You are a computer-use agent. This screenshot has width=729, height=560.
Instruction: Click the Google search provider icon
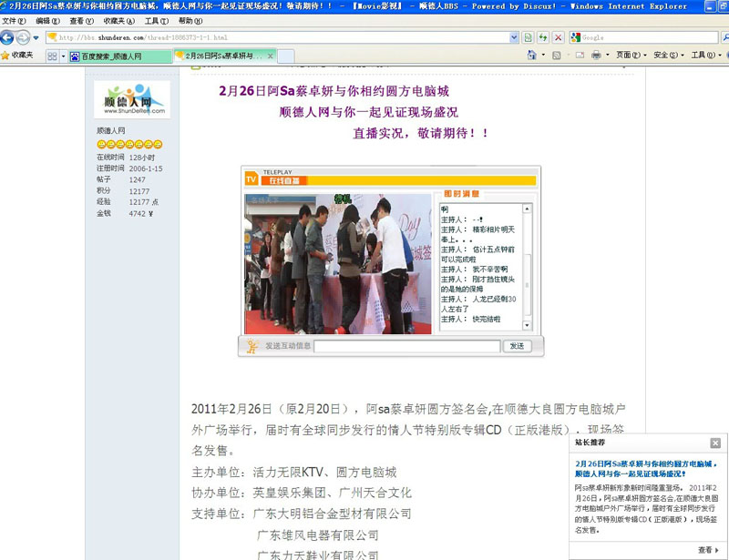pos(576,37)
